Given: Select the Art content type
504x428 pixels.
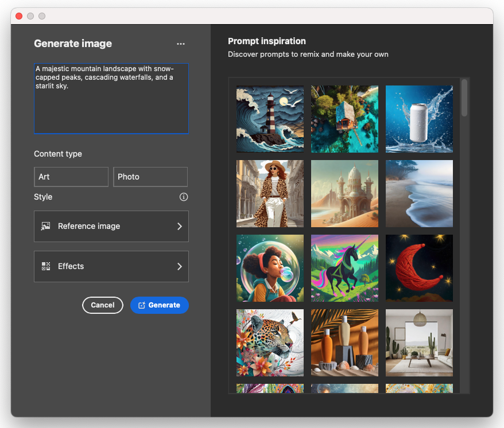Looking at the screenshot, I should (71, 177).
